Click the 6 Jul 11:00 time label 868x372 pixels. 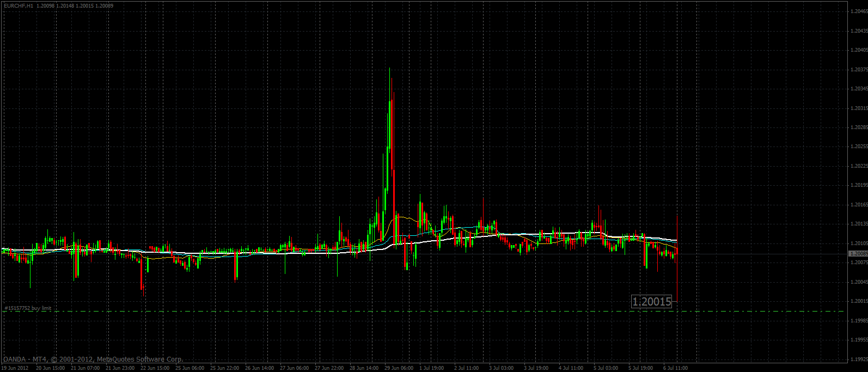[675, 368]
